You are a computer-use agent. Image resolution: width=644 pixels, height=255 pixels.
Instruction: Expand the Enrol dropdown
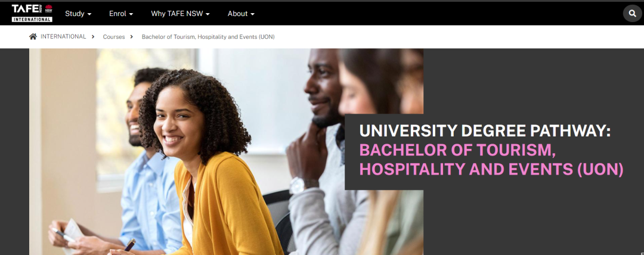click(x=121, y=14)
